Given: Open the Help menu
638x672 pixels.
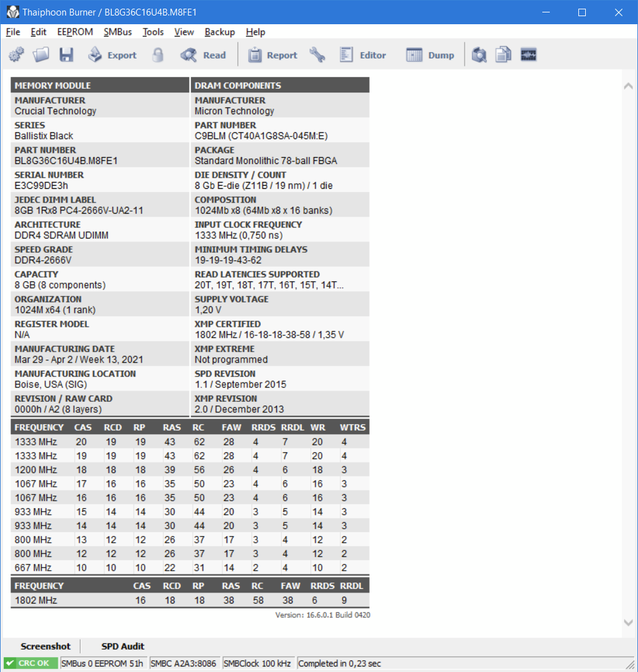Looking at the screenshot, I should pos(255,32).
